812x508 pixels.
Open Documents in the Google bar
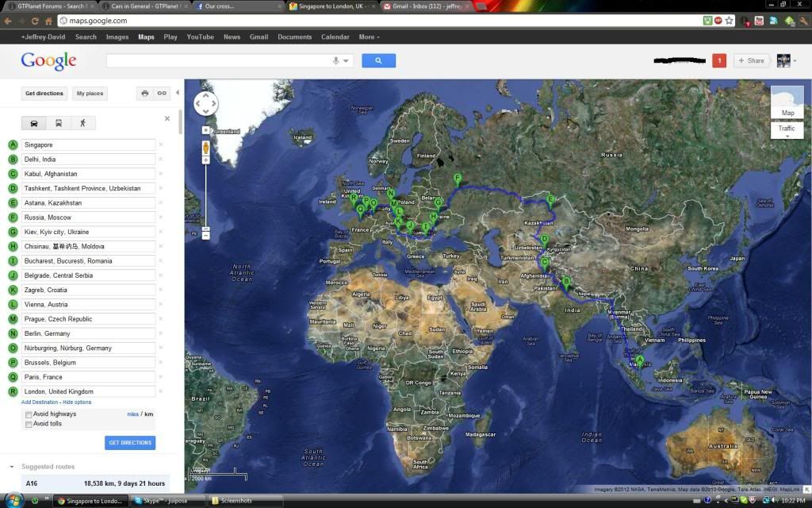point(295,37)
